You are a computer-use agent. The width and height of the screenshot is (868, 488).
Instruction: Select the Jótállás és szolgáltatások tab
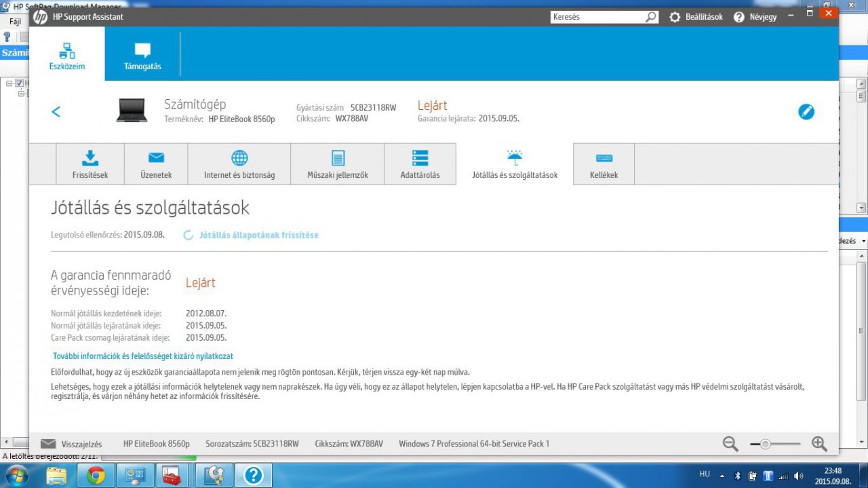click(515, 164)
